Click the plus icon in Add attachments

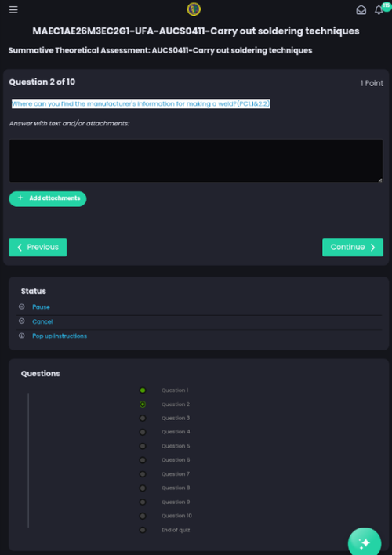pos(20,198)
